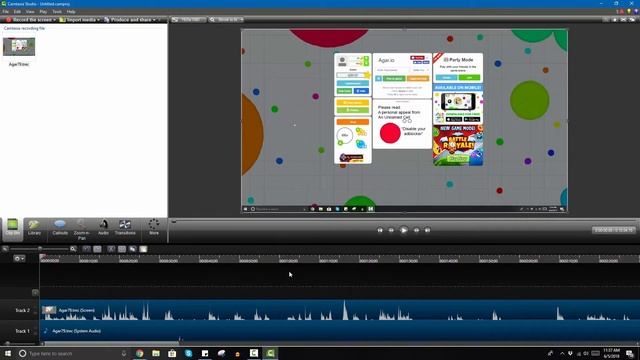
Task: Select the System Audio clip on Track 1
Action: coord(340,331)
